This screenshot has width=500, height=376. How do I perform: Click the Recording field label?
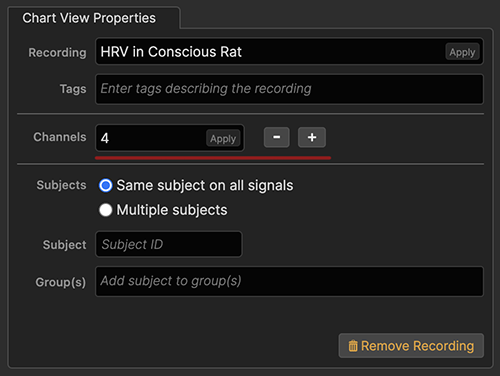57,52
